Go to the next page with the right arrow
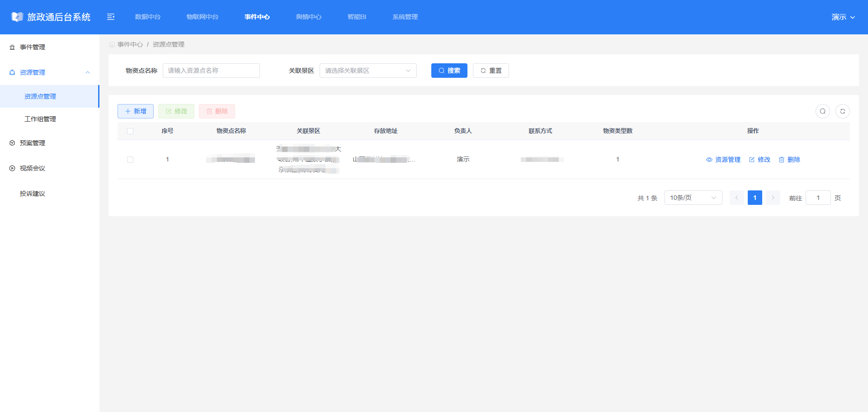The image size is (868, 412). (773, 198)
